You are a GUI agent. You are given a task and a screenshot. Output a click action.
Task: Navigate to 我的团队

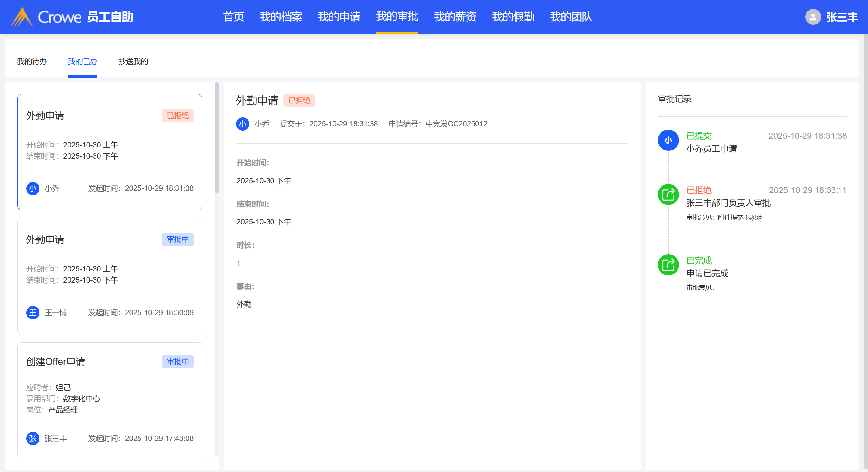[571, 17]
